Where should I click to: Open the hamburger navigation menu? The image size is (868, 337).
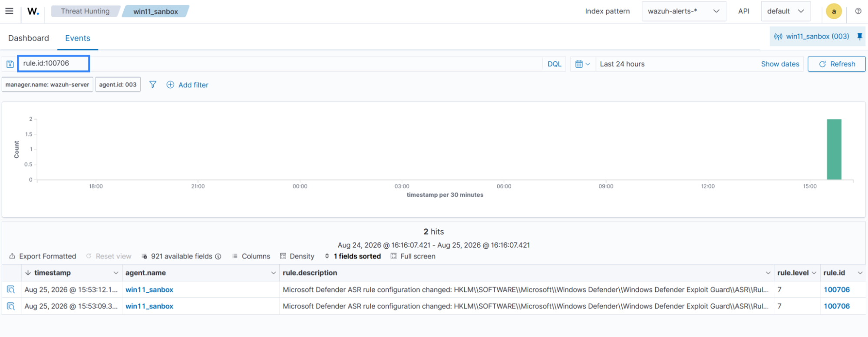(x=9, y=11)
